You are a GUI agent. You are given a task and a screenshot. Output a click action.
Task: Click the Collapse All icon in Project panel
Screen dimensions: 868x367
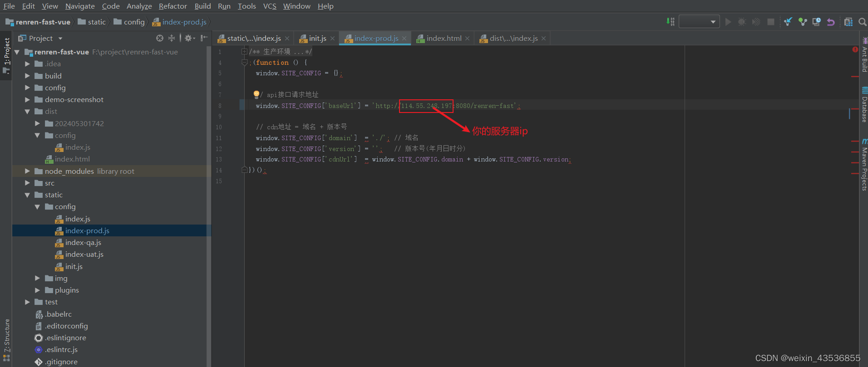click(x=172, y=38)
